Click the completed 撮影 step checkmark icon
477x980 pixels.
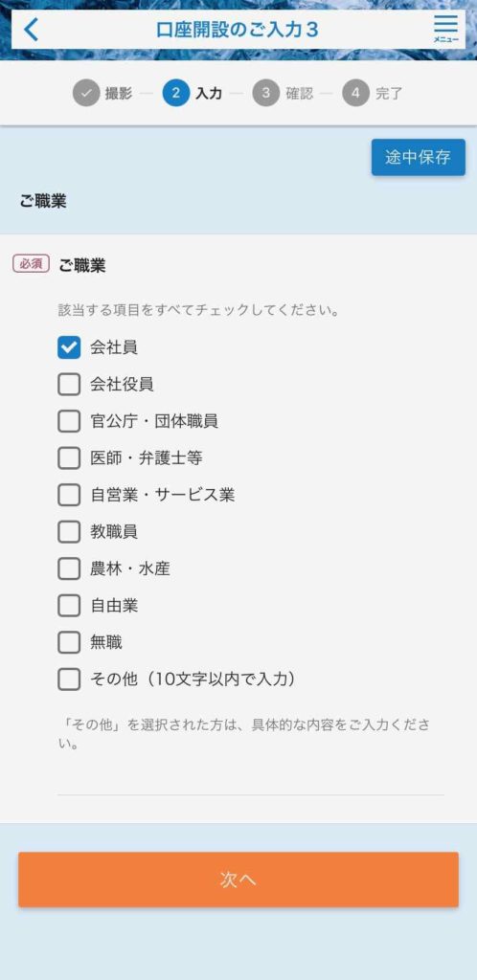(x=86, y=94)
